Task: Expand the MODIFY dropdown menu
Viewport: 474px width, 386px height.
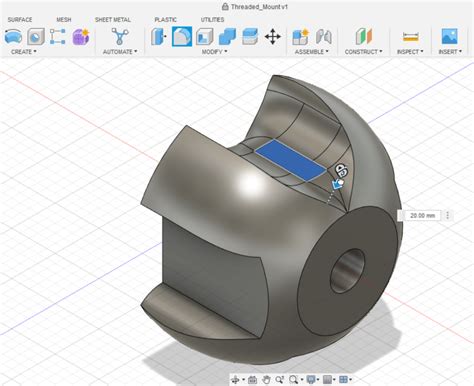Action: [215, 52]
